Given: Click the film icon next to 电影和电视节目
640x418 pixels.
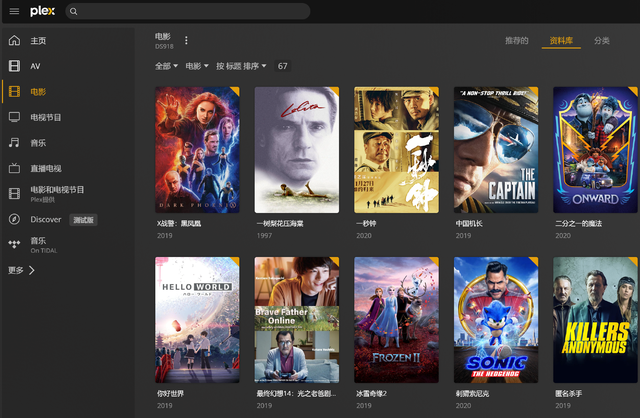Looking at the screenshot, I should click(14, 193).
